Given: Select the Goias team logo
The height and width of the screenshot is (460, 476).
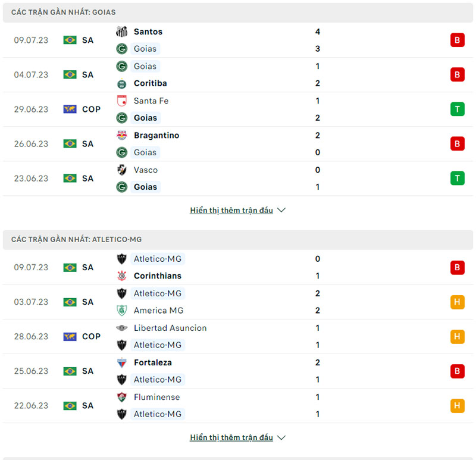Looking at the screenshot, I should 123,48.
